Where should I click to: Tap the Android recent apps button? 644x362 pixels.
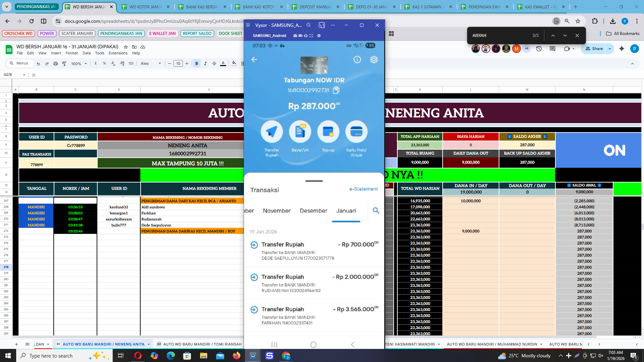(274, 345)
